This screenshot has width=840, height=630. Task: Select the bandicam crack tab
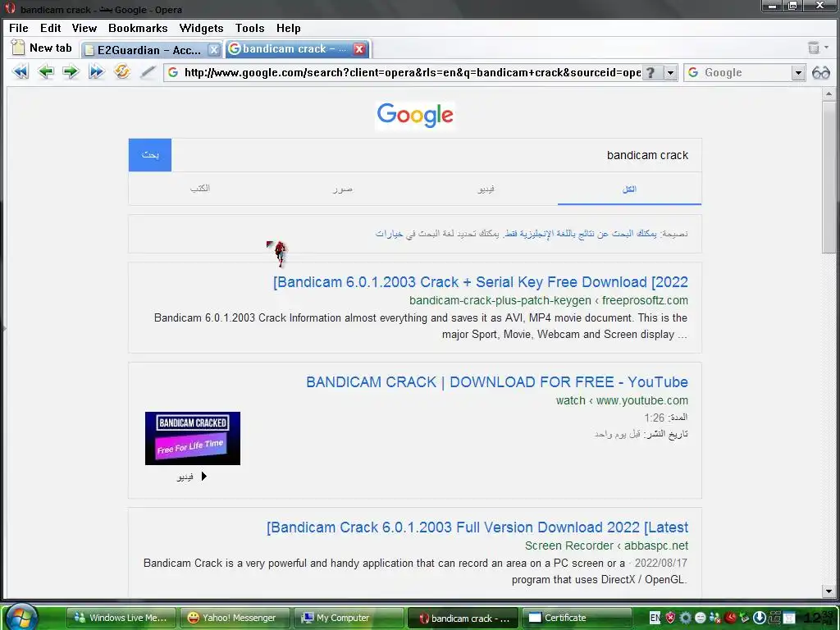[298, 48]
